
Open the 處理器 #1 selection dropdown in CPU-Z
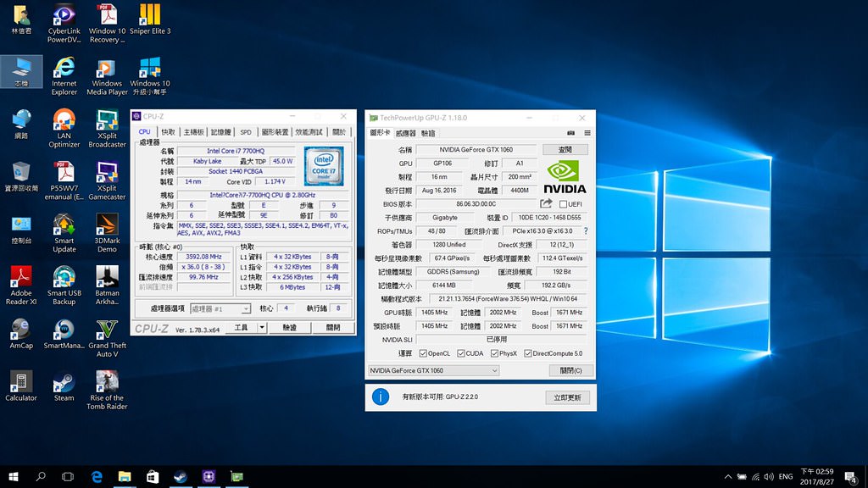coord(220,308)
